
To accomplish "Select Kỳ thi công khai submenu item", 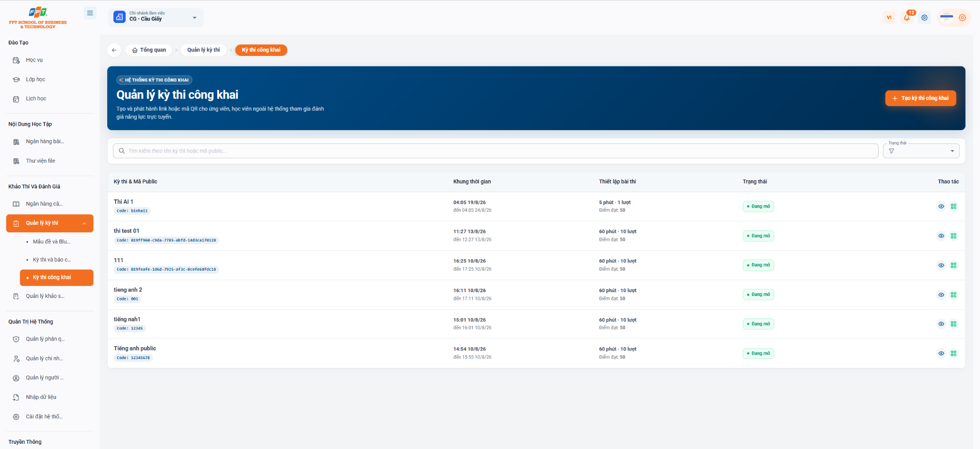I will click(56, 278).
